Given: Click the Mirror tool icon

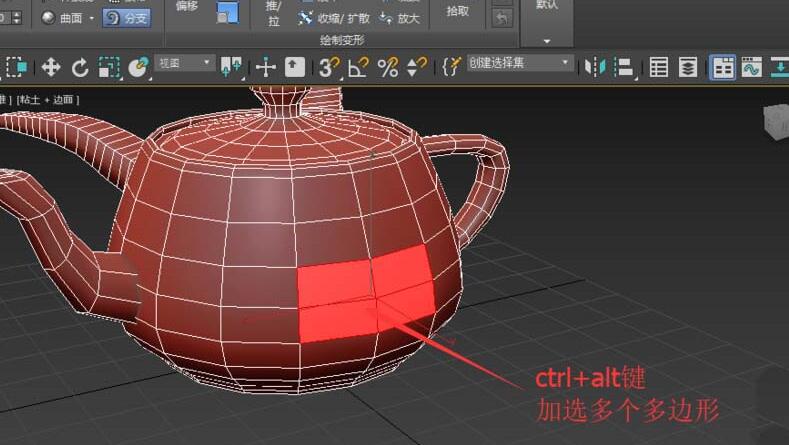Looking at the screenshot, I should click(x=595, y=67).
